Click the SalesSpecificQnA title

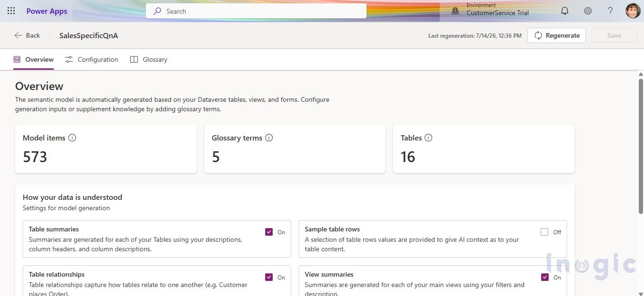tap(89, 35)
